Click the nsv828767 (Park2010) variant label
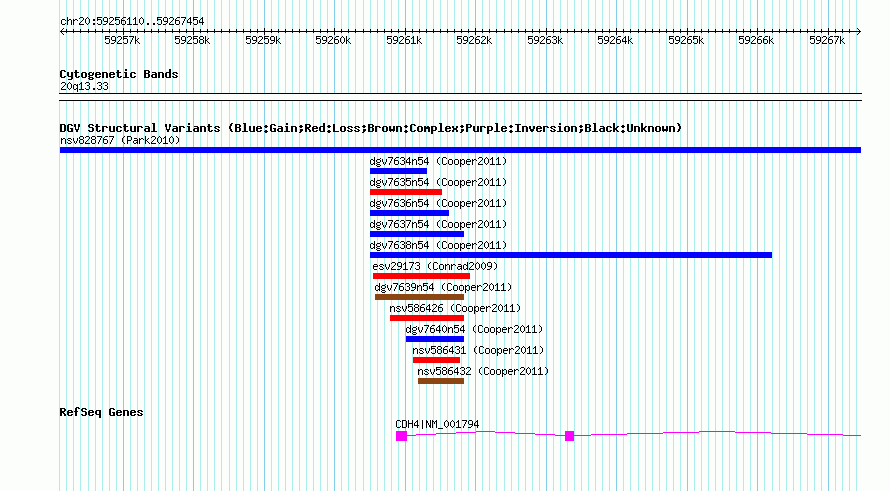The height and width of the screenshot is (491, 890). coord(120,140)
